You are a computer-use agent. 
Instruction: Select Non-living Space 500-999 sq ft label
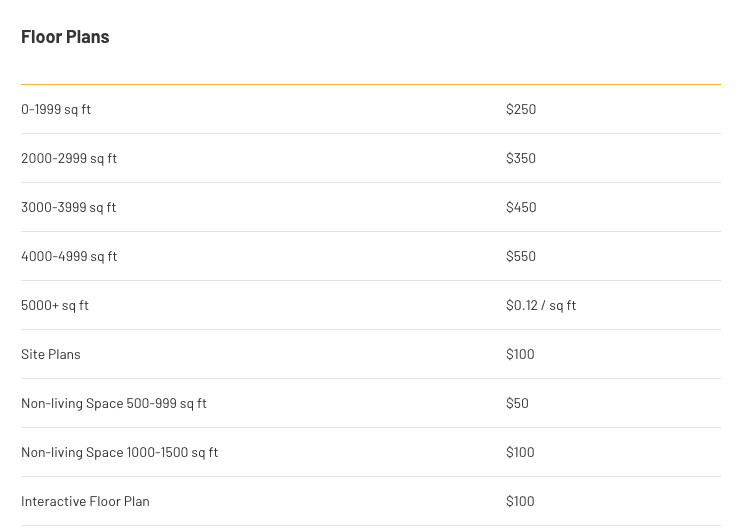click(114, 403)
